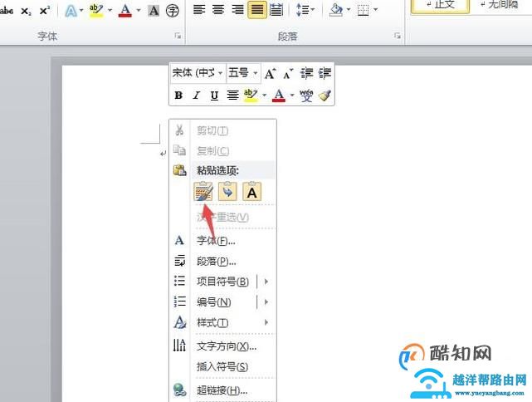Expand 项目符号 submenu arrow
This screenshot has width=532, height=402.
tap(266, 282)
